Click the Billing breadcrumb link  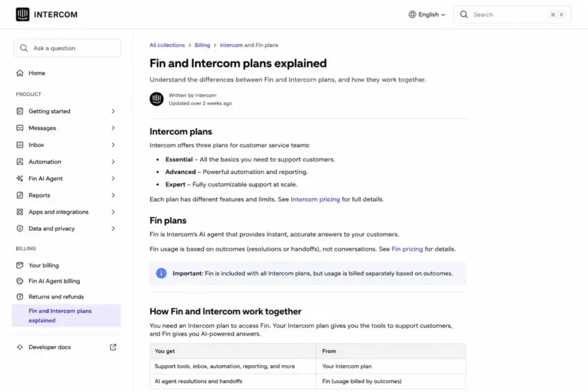click(x=202, y=45)
